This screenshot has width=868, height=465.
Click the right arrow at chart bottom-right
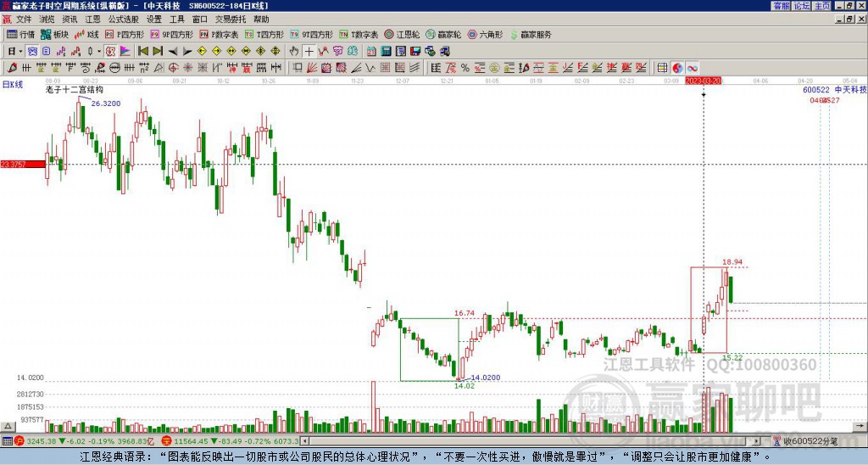860,426
